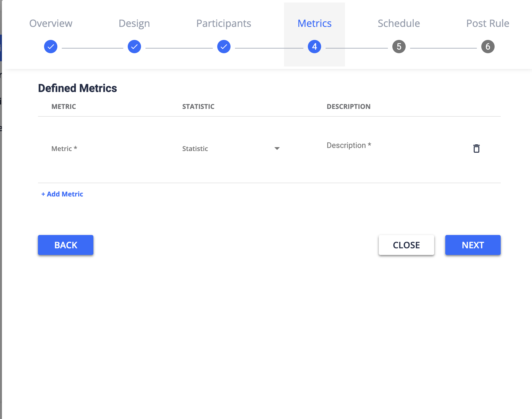Click the Participants step checkmark circle
The height and width of the screenshot is (419, 532).
224,47
